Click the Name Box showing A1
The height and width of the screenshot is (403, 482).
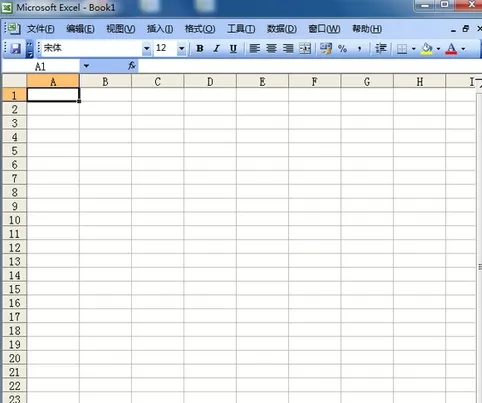(41, 66)
